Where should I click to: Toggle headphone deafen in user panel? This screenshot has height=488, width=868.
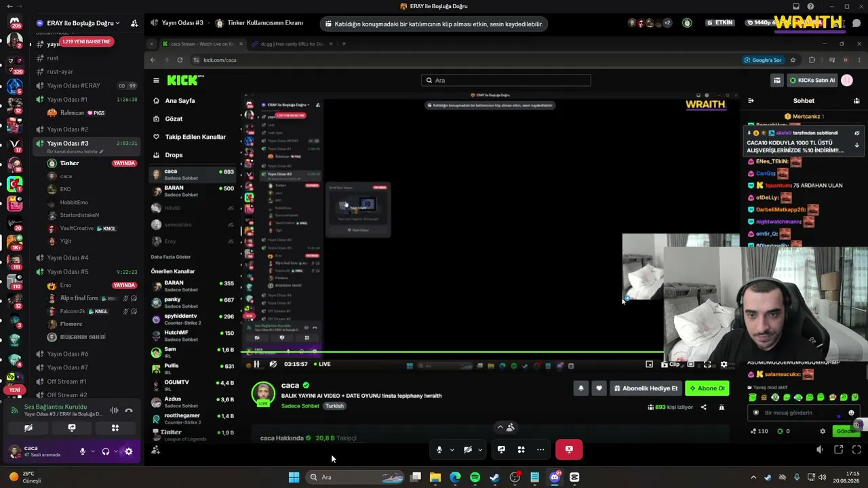click(x=105, y=451)
